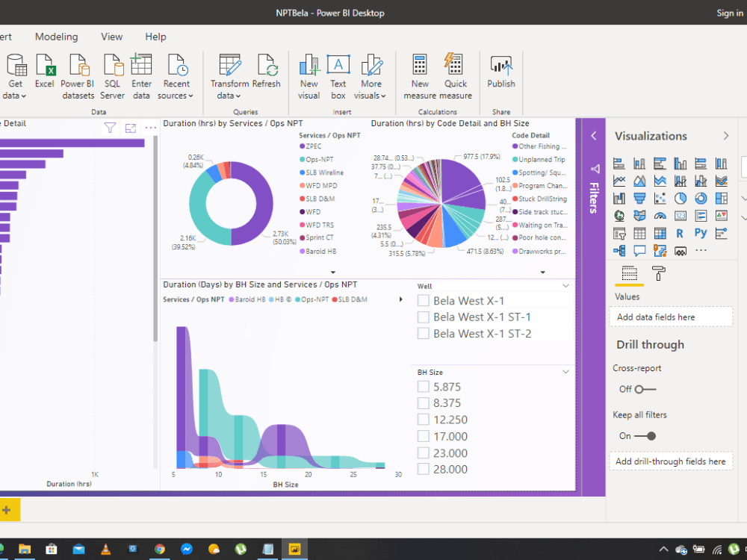Select the Python visual icon
Screen dimensions: 747x560
[x=701, y=232]
